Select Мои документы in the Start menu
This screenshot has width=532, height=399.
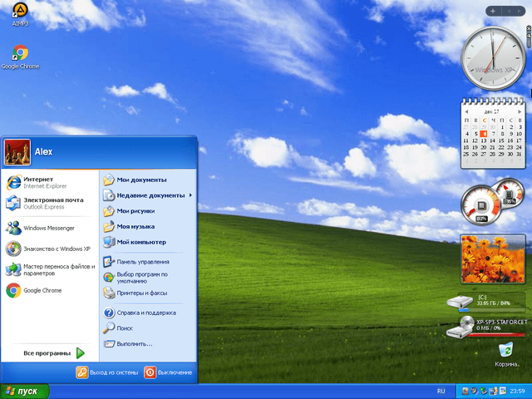coord(141,180)
